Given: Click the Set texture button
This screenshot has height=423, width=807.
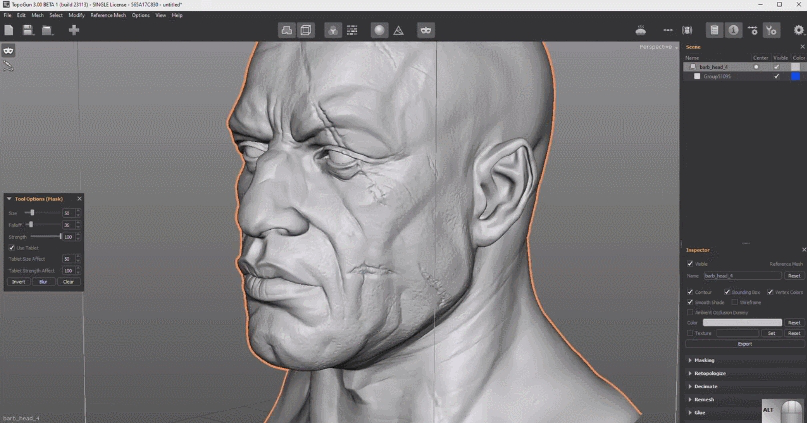Looking at the screenshot, I should [771, 333].
